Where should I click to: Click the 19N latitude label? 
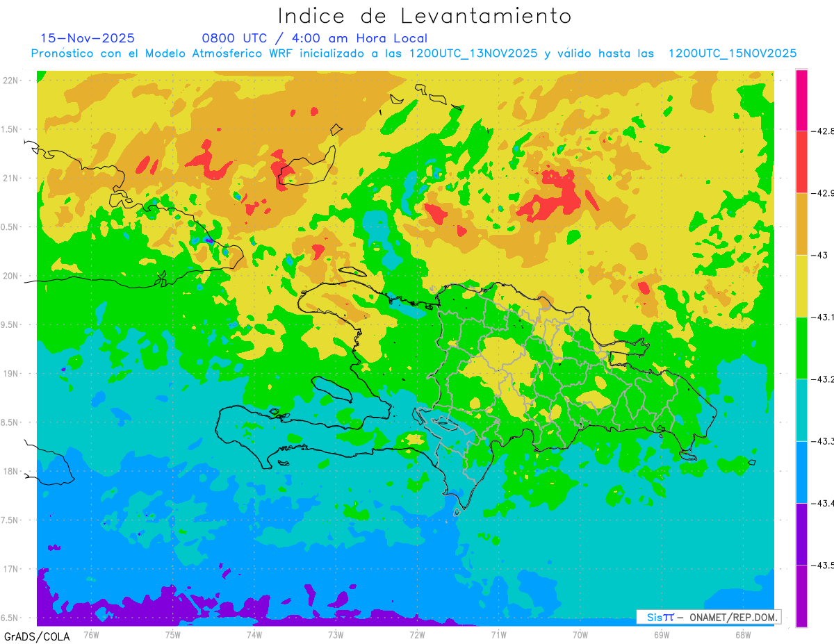(11, 373)
